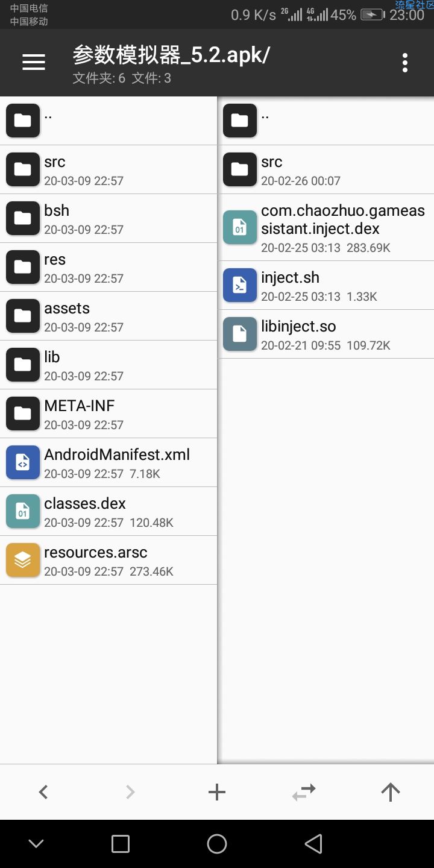Open the META-INF folder
The image size is (434, 868).
click(108, 414)
